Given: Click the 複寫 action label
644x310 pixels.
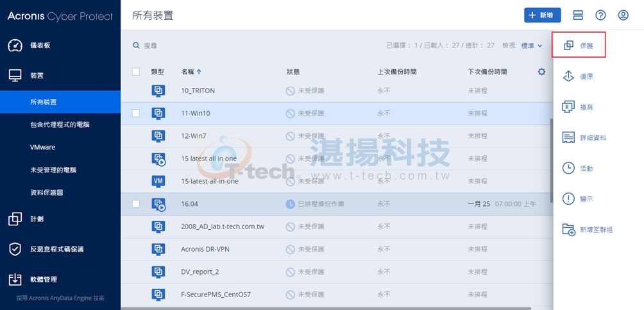Looking at the screenshot, I should click(x=586, y=107).
